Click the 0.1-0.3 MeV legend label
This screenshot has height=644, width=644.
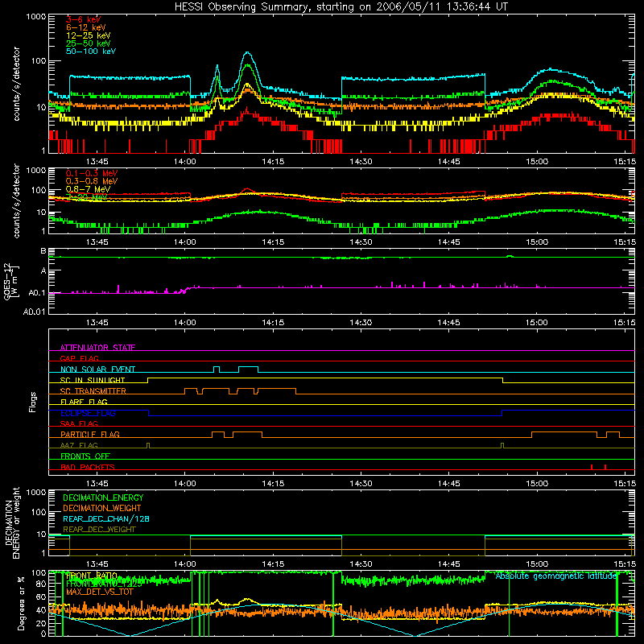coord(92,173)
